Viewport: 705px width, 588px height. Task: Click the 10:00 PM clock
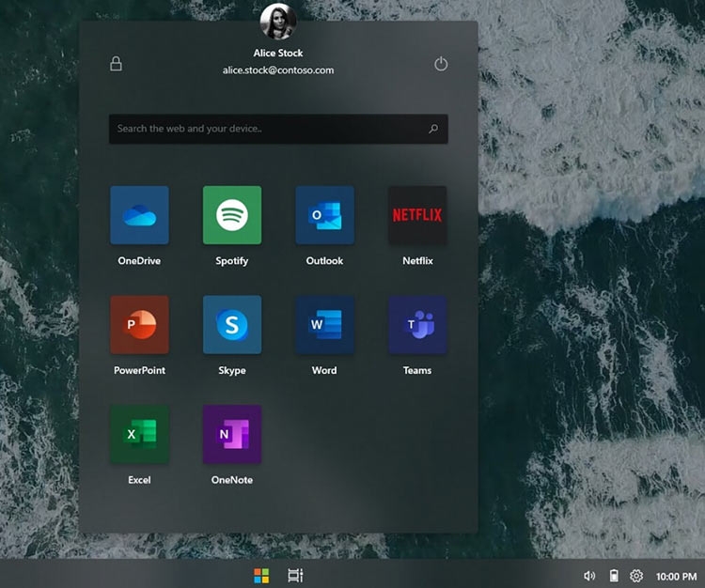tap(676, 576)
